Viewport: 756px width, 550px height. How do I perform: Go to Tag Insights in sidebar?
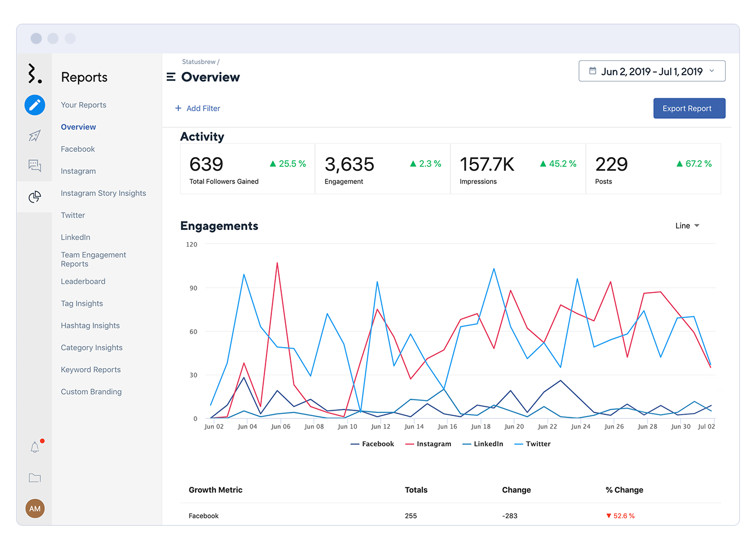click(82, 303)
